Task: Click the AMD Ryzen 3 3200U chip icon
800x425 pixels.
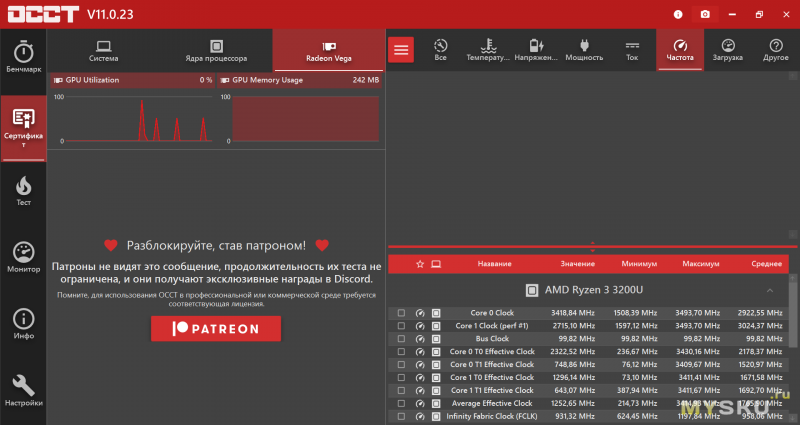Action: pos(532,290)
